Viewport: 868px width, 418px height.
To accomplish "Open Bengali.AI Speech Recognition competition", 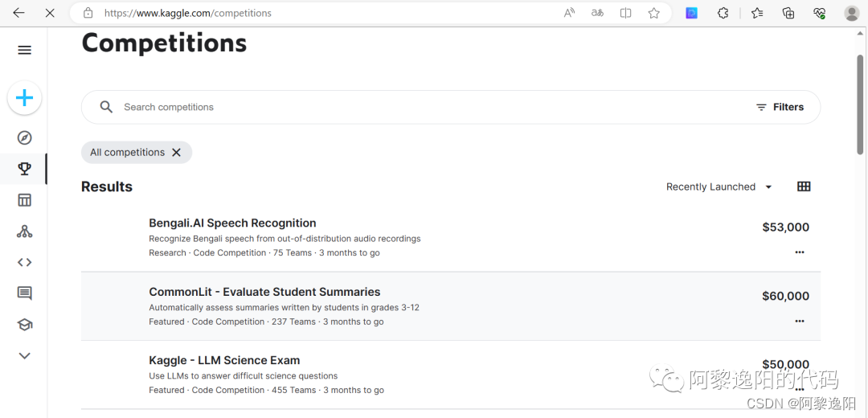I will (x=232, y=223).
